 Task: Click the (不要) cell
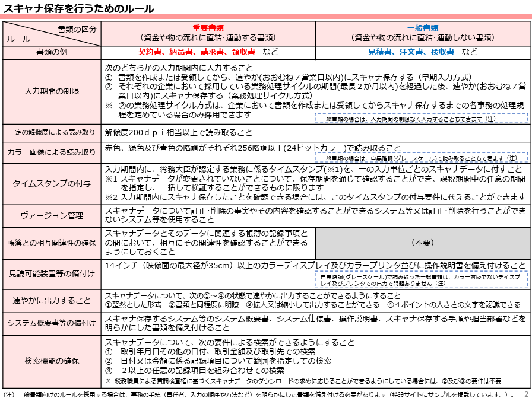pos(423,243)
